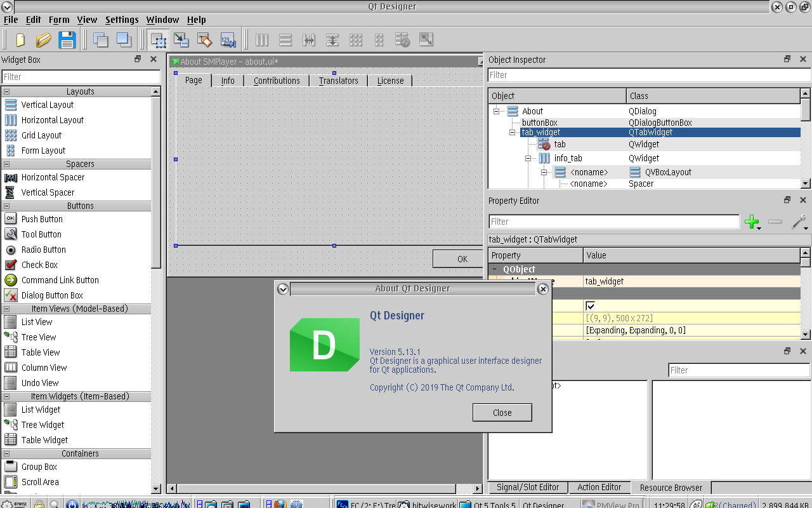Create a new form with toolbar icon
Screen dimensions: 812x508
[x=20, y=40]
